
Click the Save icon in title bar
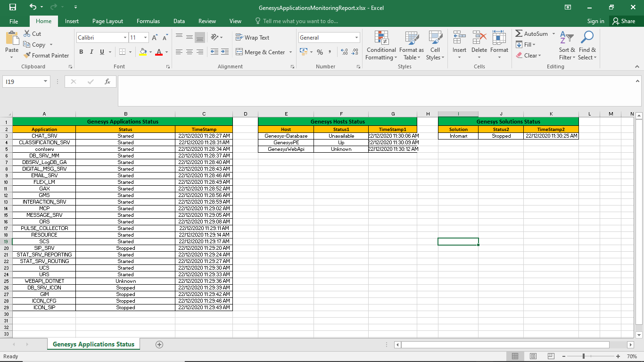pyautogui.click(x=13, y=7)
